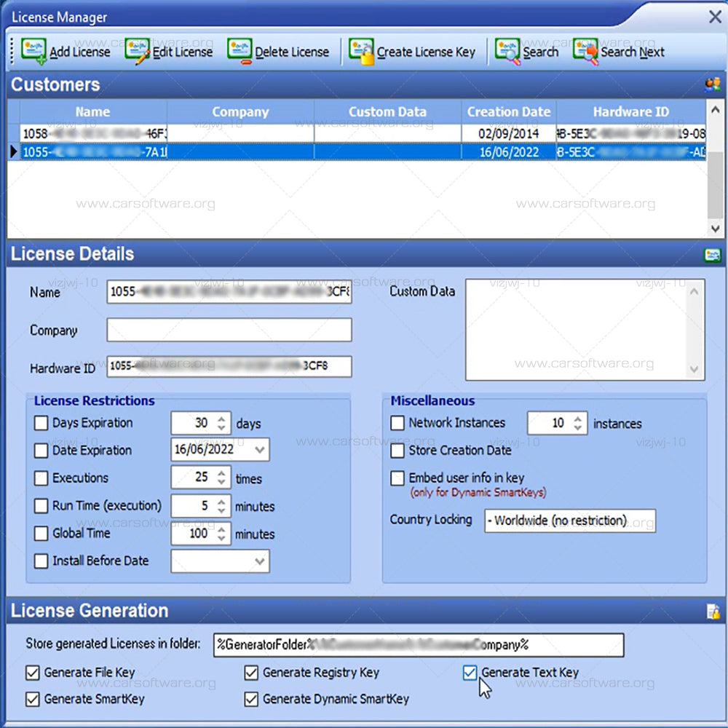Uncheck the Generate Registry Key checkbox
The height and width of the screenshot is (728, 728).
click(251, 673)
